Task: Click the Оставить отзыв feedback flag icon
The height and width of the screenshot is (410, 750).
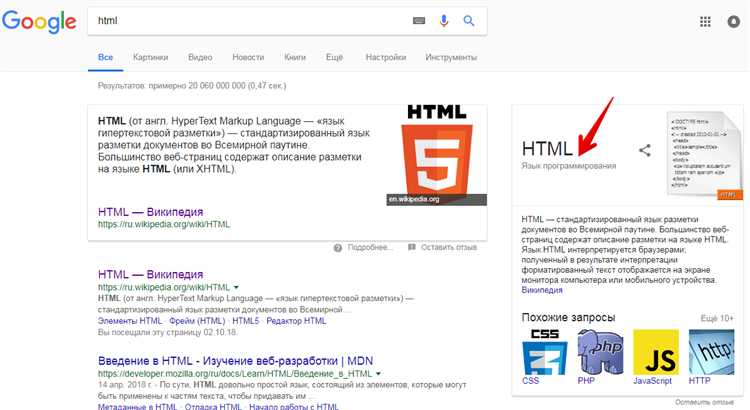Action: 412,247
